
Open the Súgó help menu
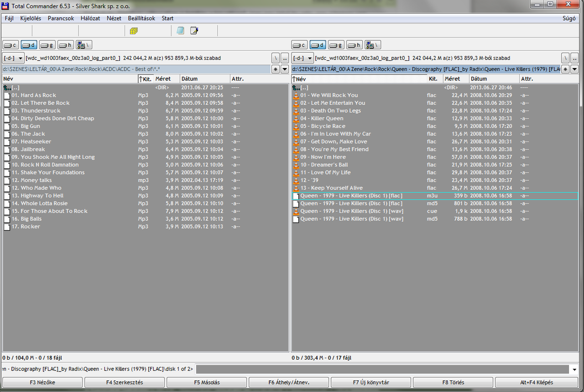[x=569, y=18]
